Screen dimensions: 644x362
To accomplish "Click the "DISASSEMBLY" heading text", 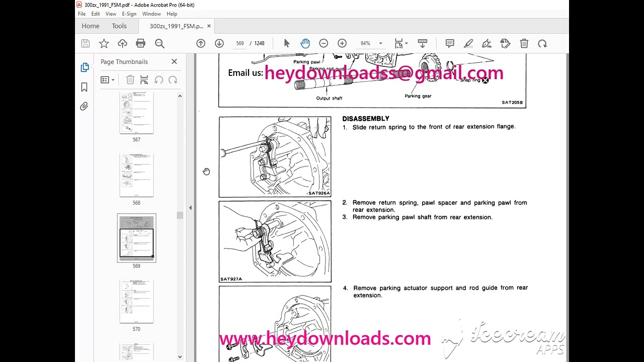I will tap(366, 119).
